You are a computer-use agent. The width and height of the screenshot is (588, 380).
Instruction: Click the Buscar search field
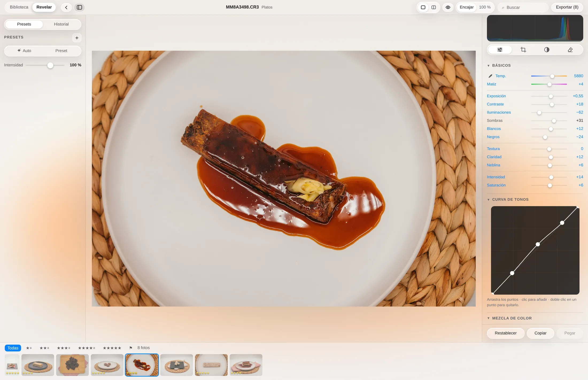pos(523,7)
